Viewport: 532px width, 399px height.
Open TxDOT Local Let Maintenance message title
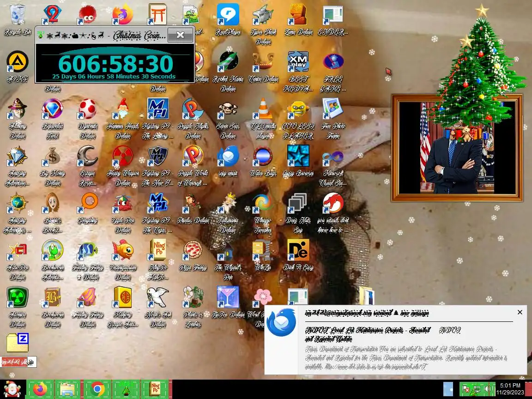click(368, 334)
